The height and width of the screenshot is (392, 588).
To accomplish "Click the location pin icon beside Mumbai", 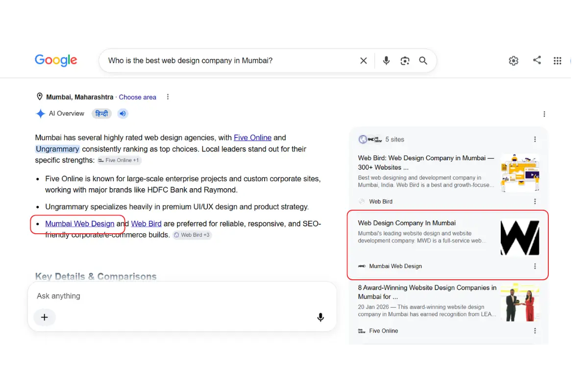I will coord(40,97).
